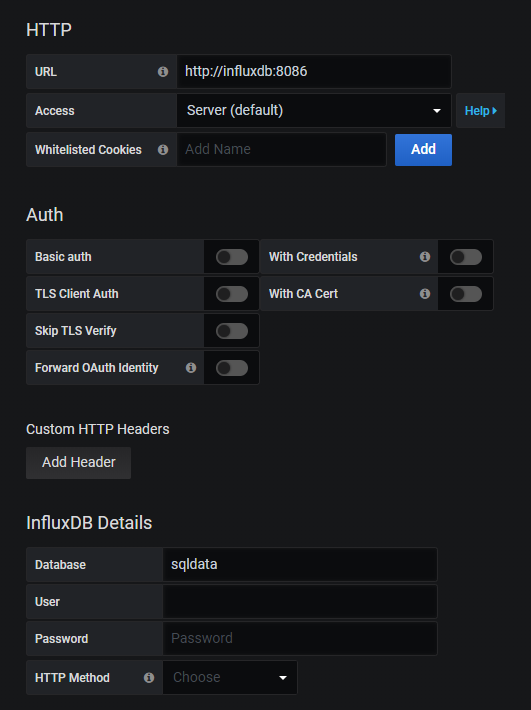Turn on TLS Client Auth
Screen dimensions: 531x710
[x=232, y=294]
